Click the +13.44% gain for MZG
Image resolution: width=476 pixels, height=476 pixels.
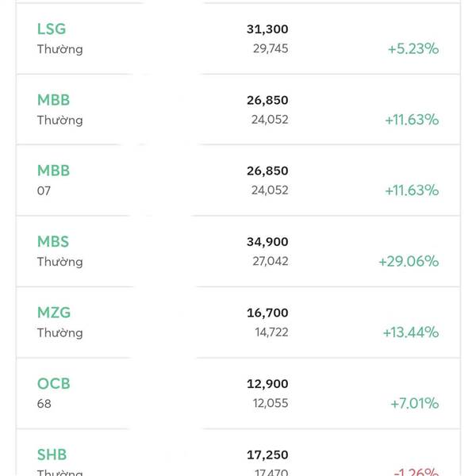pos(410,332)
